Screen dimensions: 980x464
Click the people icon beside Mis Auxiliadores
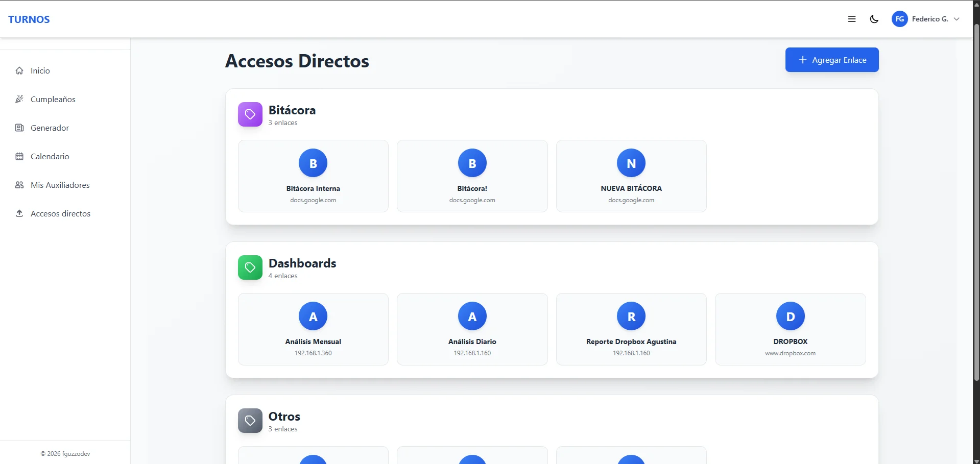click(19, 185)
